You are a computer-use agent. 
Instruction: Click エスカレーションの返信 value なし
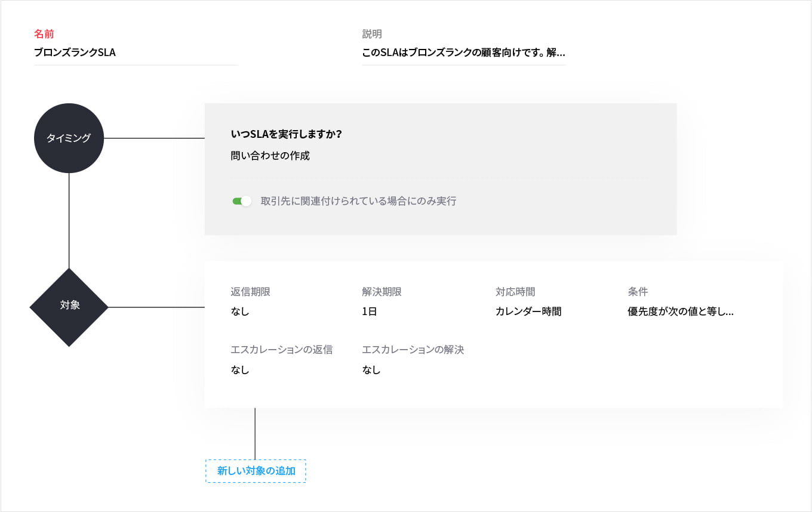point(240,370)
